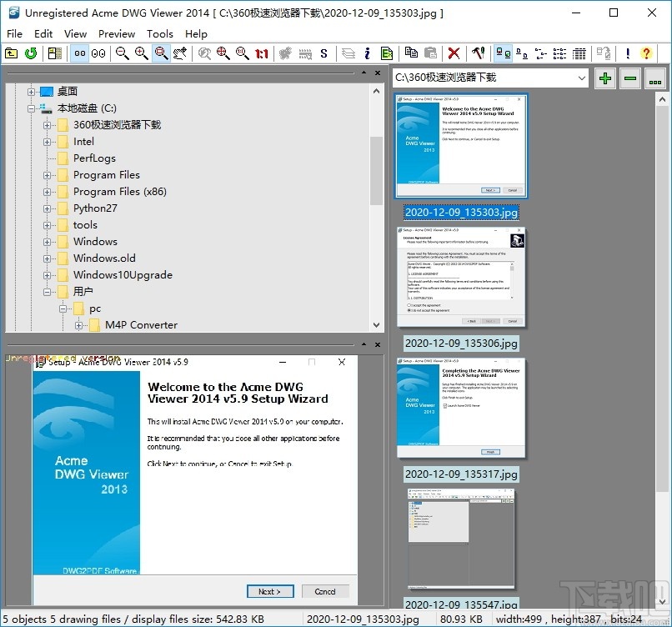Refresh the current folder view

[29, 53]
